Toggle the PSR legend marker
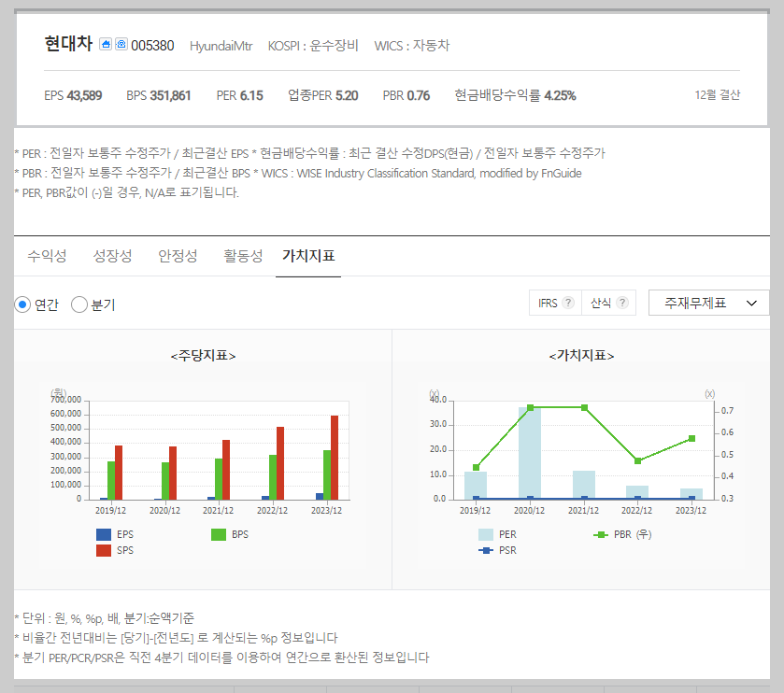Image resolution: width=784 pixels, height=693 pixels. click(x=486, y=551)
